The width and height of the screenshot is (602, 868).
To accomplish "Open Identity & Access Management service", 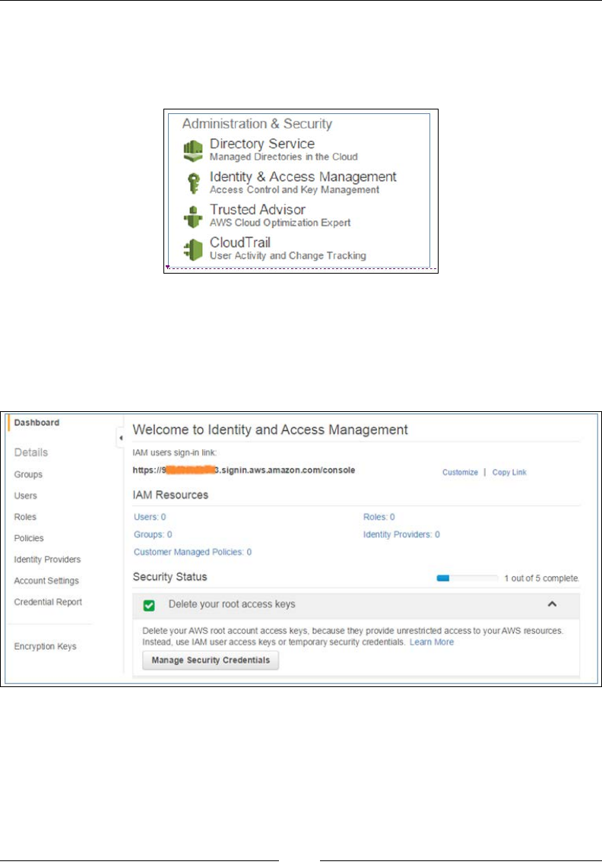I will point(303,176).
